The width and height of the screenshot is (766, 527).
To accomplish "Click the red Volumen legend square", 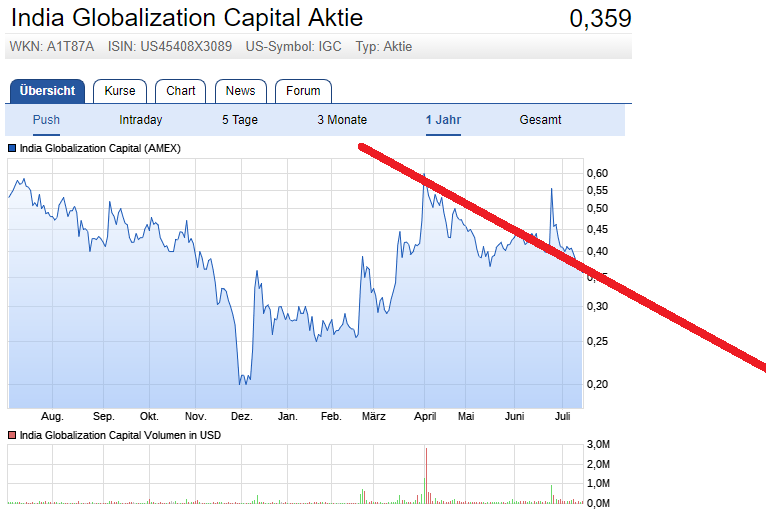I will (x=13, y=435).
